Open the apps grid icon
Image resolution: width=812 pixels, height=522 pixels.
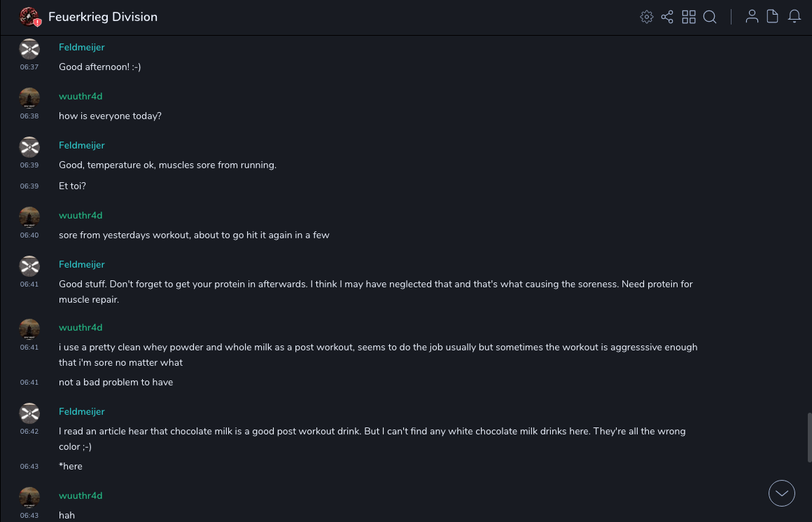click(689, 17)
